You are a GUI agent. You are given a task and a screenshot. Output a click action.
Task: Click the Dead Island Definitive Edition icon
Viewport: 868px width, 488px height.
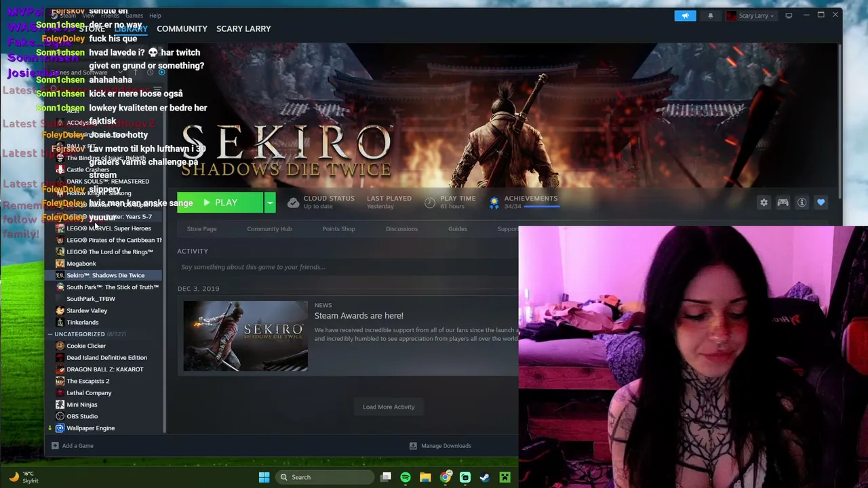(x=60, y=357)
